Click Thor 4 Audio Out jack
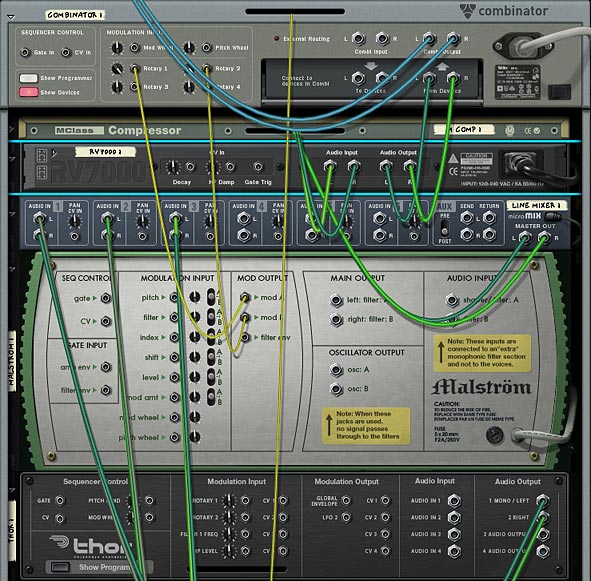Image resolution: width=591 pixels, height=581 pixels. tap(543, 551)
